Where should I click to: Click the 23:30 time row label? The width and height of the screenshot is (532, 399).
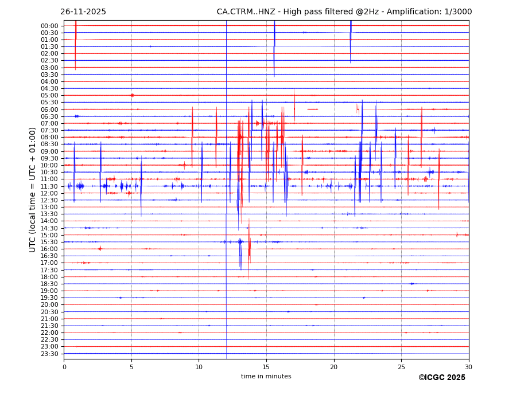49,354
